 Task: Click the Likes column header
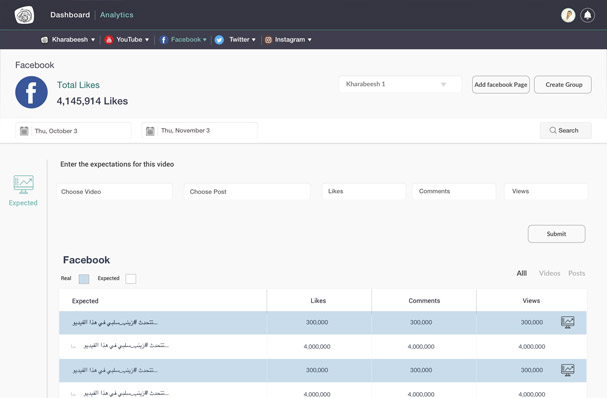click(x=318, y=300)
